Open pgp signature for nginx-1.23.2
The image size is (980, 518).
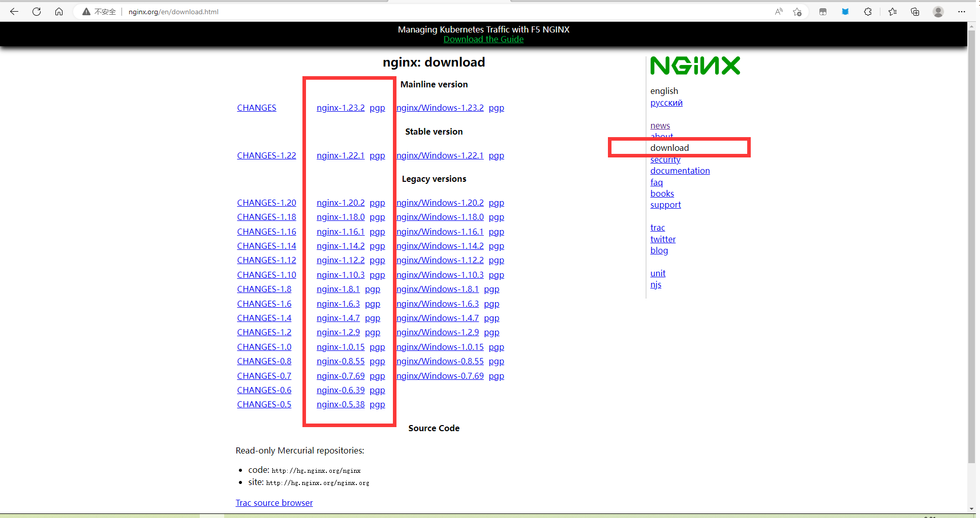point(377,108)
